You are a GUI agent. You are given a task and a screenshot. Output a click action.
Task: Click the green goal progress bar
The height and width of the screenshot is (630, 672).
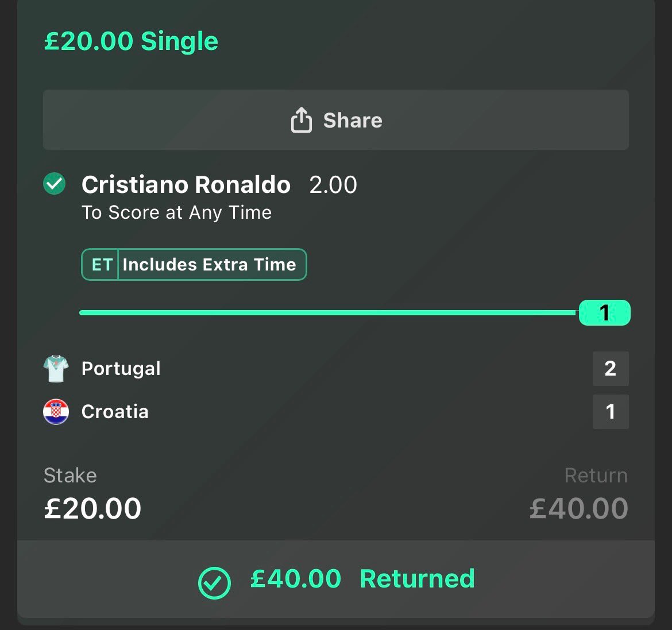click(x=329, y=313)
